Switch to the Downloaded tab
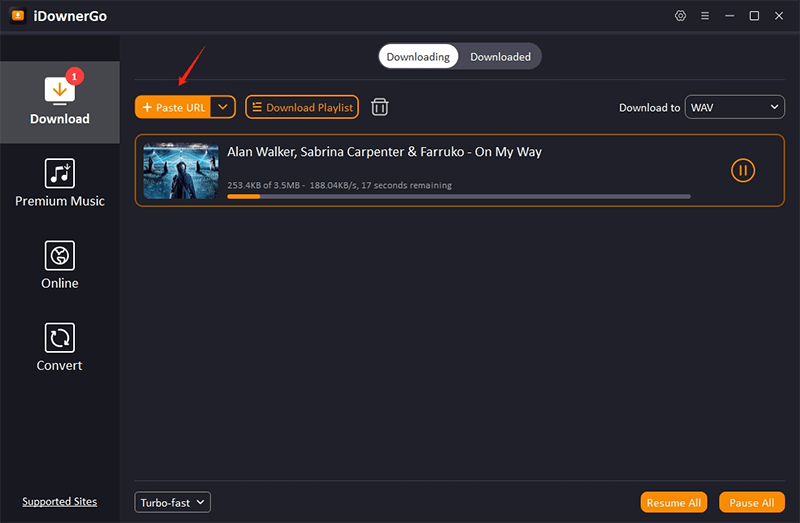 click(x=500, y=57)
